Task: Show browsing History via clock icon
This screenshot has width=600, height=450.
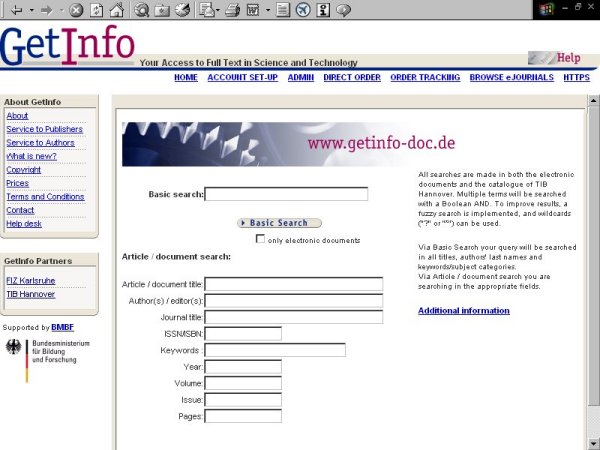Action: point(183,10)
